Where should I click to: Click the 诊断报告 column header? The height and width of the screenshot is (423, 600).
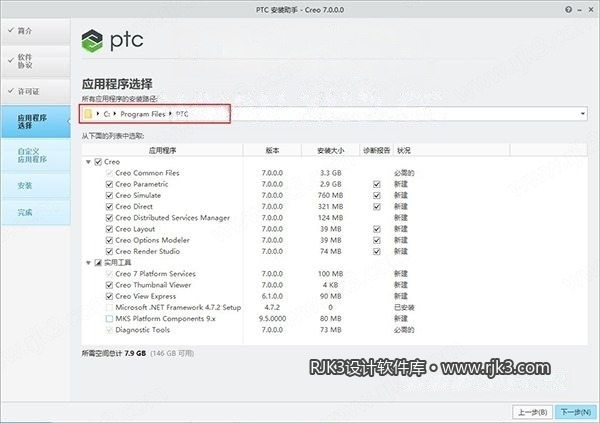pyautogui.click(x=377, y=150)
